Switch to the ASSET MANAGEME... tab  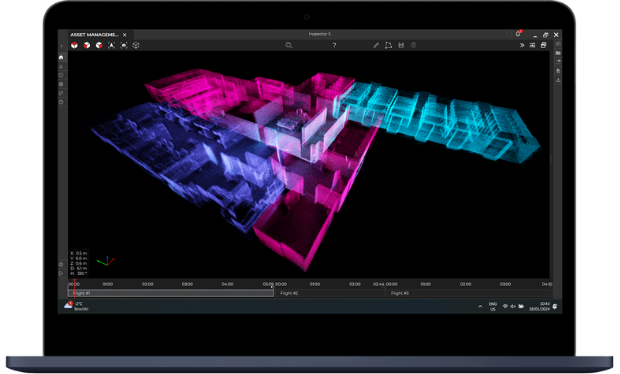pos(95,35)
